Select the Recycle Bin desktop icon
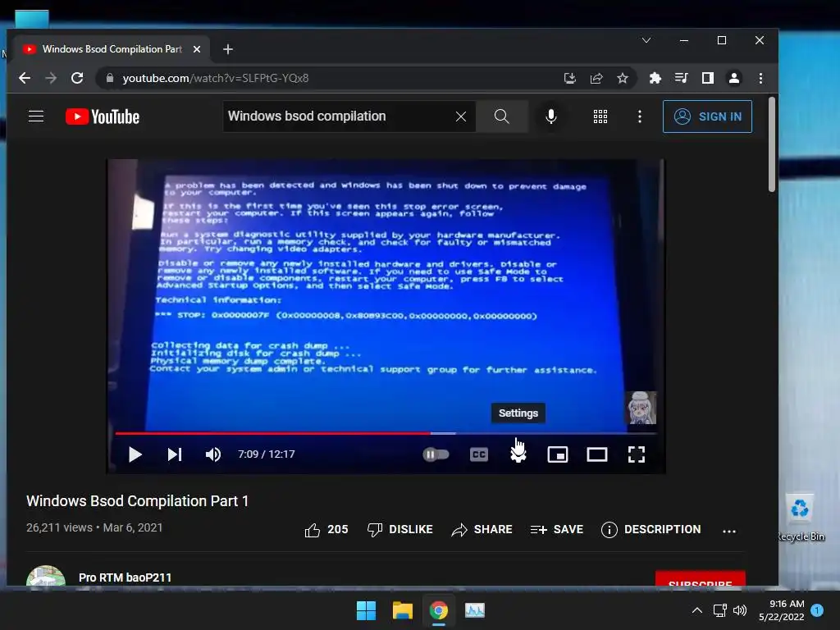The image size is (840, 630). point(801,518)
